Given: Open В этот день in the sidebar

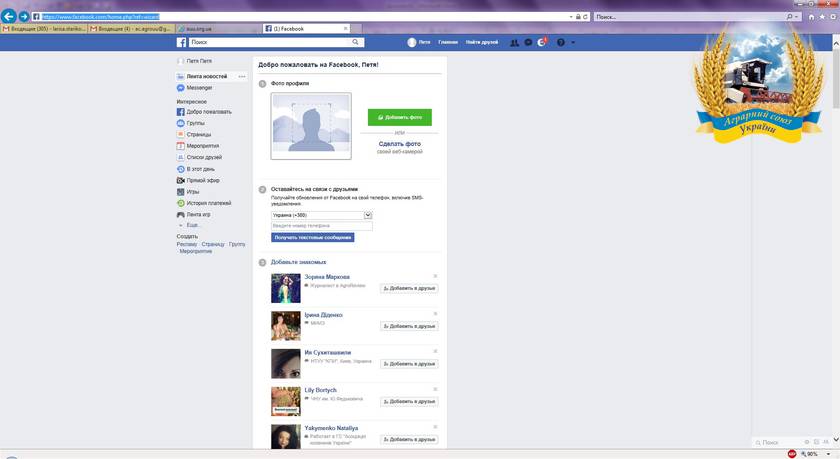Looking at the screenshot, I should (196, 169).
